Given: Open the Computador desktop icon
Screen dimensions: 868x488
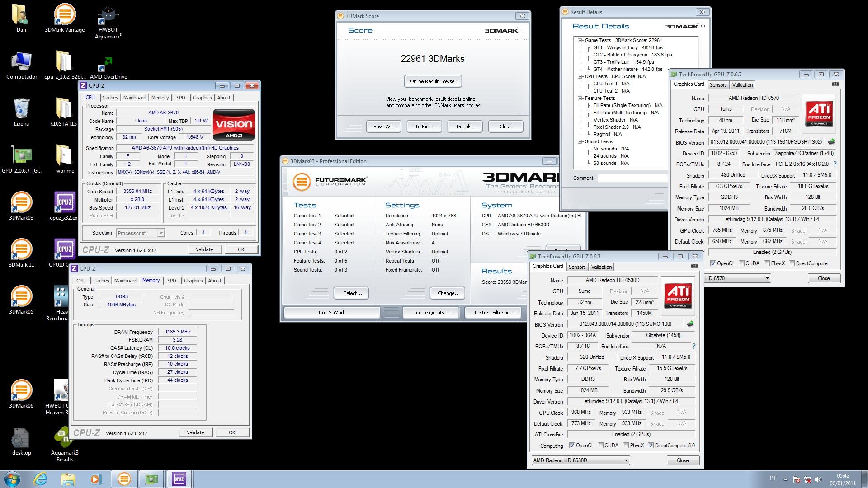Looking at the screenshot, I should pos(22,65).
